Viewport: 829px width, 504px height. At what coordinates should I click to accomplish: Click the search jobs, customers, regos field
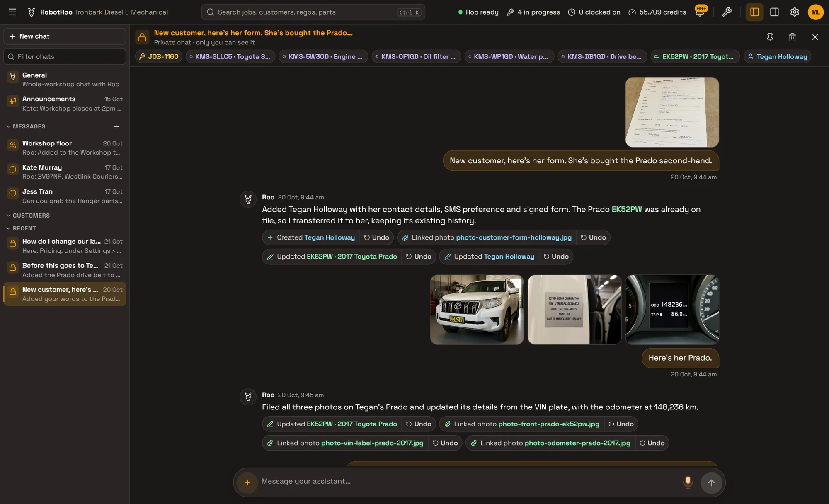point(313,12)
